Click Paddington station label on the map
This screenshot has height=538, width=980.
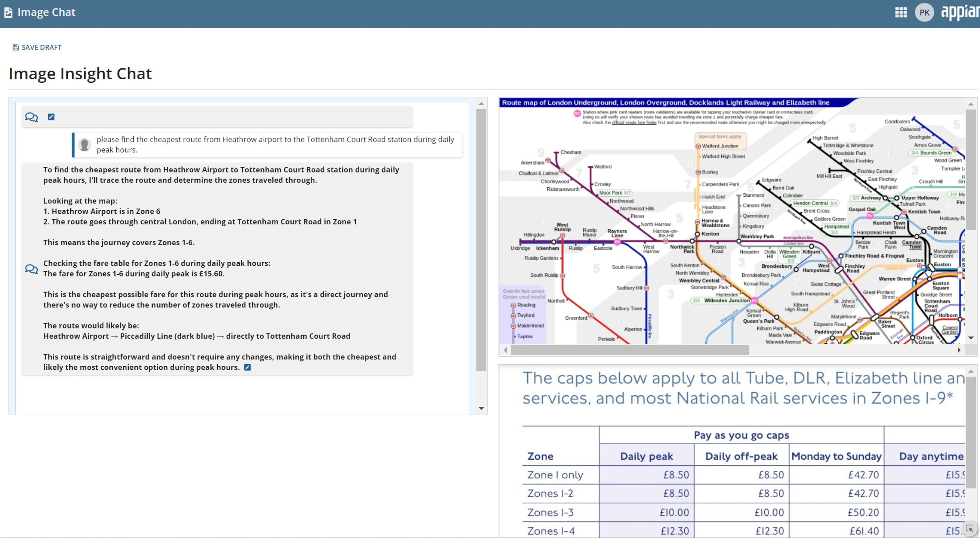[828, 332]
